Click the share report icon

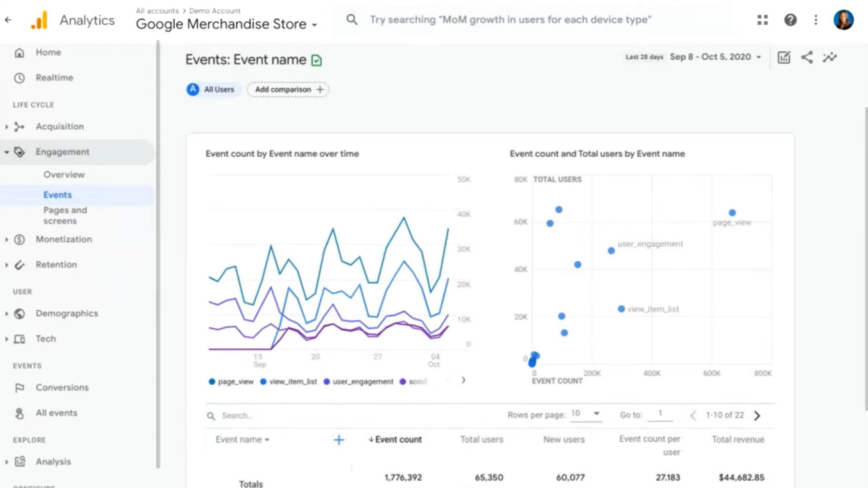[807, 57]
